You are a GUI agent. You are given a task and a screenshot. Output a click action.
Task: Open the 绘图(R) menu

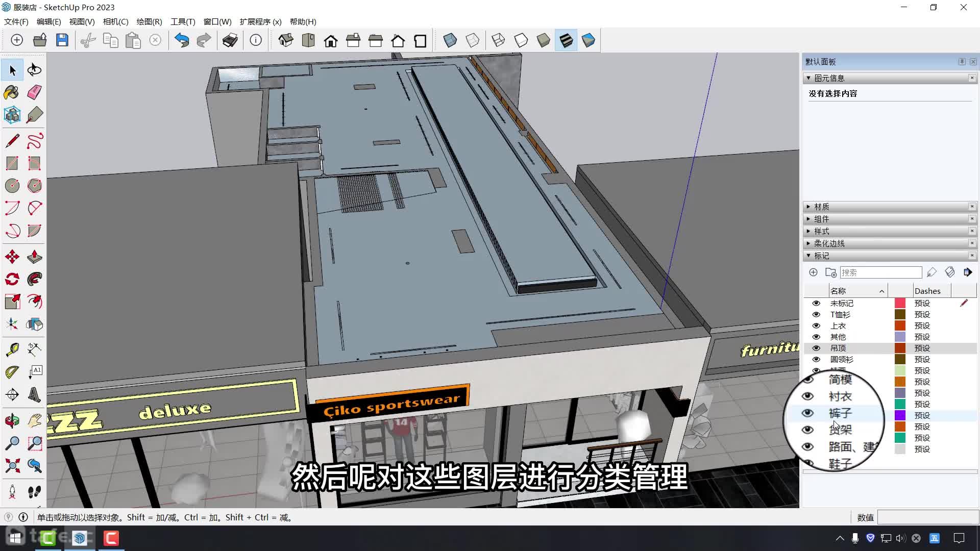click(150, 22)
